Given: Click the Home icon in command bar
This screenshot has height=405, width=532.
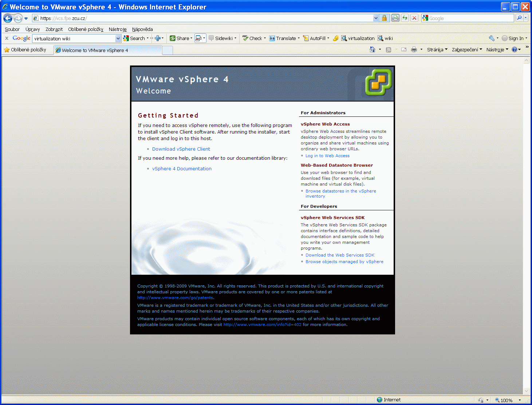Looking at the screenshot, I should 372,49.
